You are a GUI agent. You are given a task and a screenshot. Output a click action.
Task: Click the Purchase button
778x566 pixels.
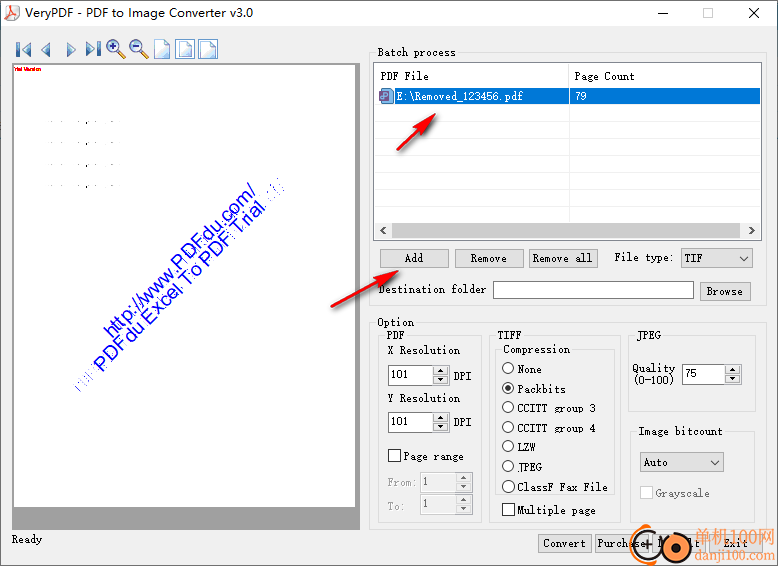(x=620, y=543)
